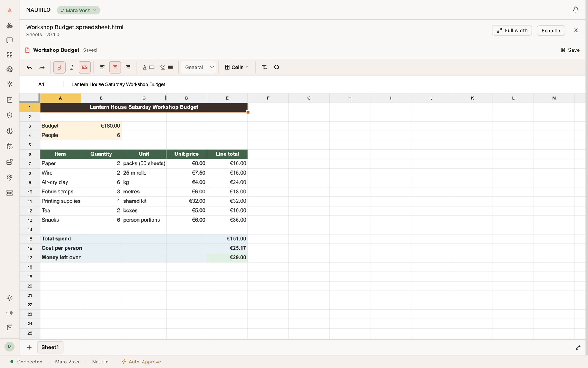Toggle bold formatting off
Image resolution: width=588 pixels, height=368 pixels.
[59, 67]
